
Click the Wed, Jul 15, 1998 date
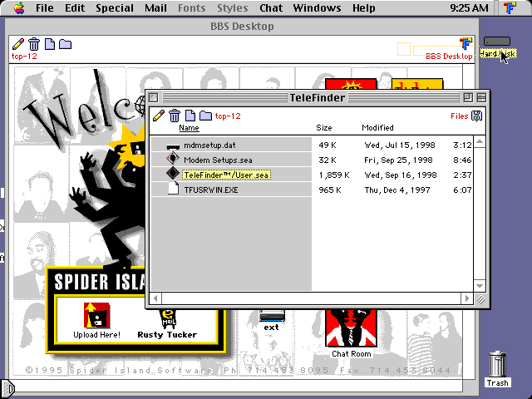(400, 145)
